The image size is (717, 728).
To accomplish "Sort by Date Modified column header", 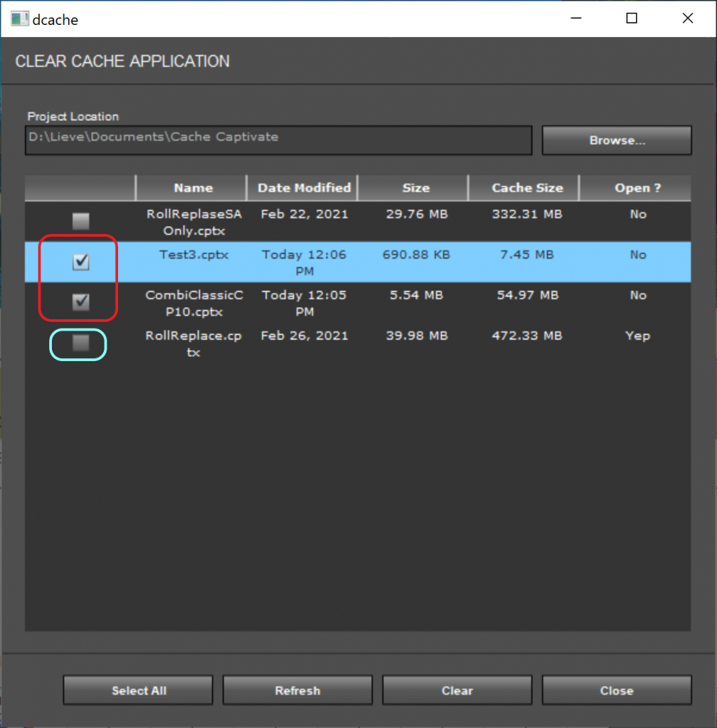I will (304, 188).
